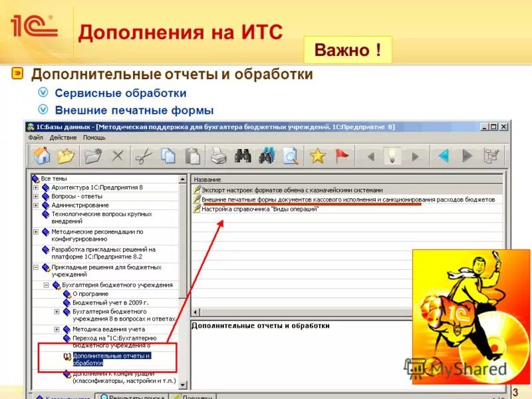Click the blue binoculars find-next icon
This screenshot has width=532, height=399.
(x=267, y=156)
